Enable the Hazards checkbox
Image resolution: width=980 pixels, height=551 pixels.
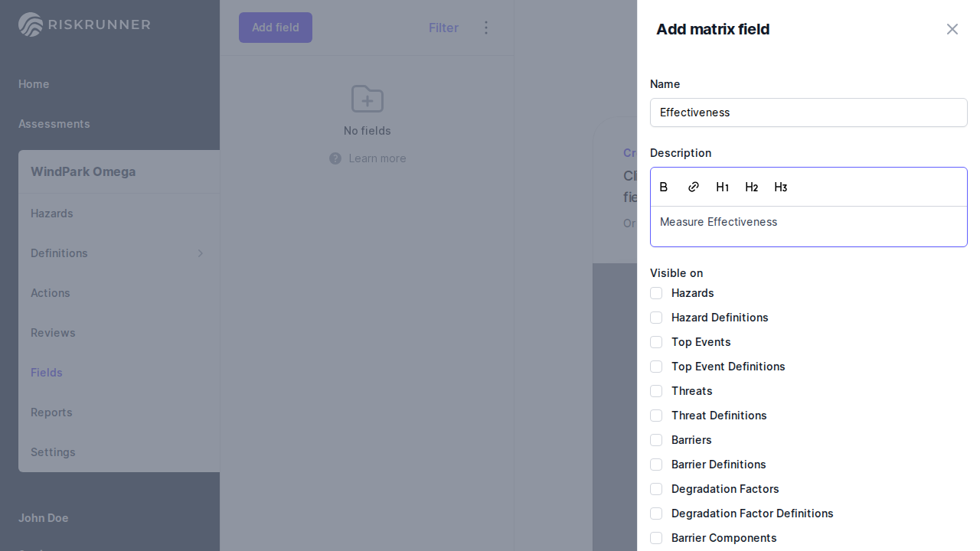[656, 293]
